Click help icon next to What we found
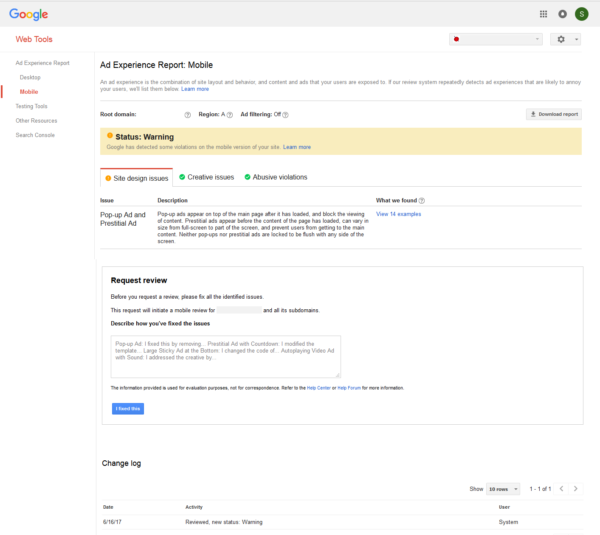This screenshot has width=600, height=535. pos(422,201)
